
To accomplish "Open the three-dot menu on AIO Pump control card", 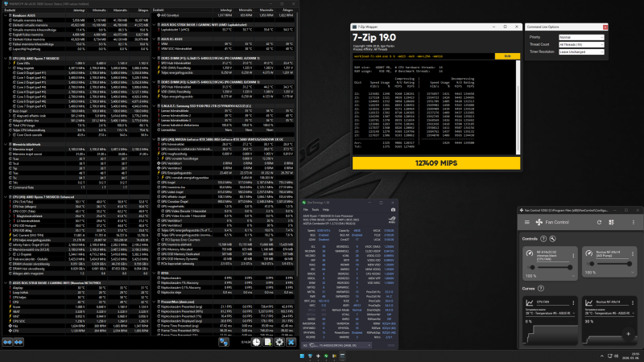I will [633, 254].
